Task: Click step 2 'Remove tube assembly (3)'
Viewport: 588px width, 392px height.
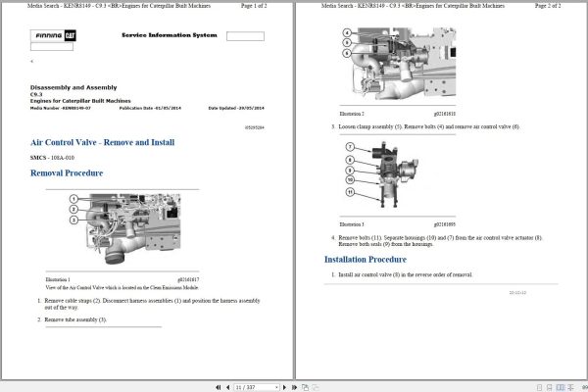Action: (75, 319)
